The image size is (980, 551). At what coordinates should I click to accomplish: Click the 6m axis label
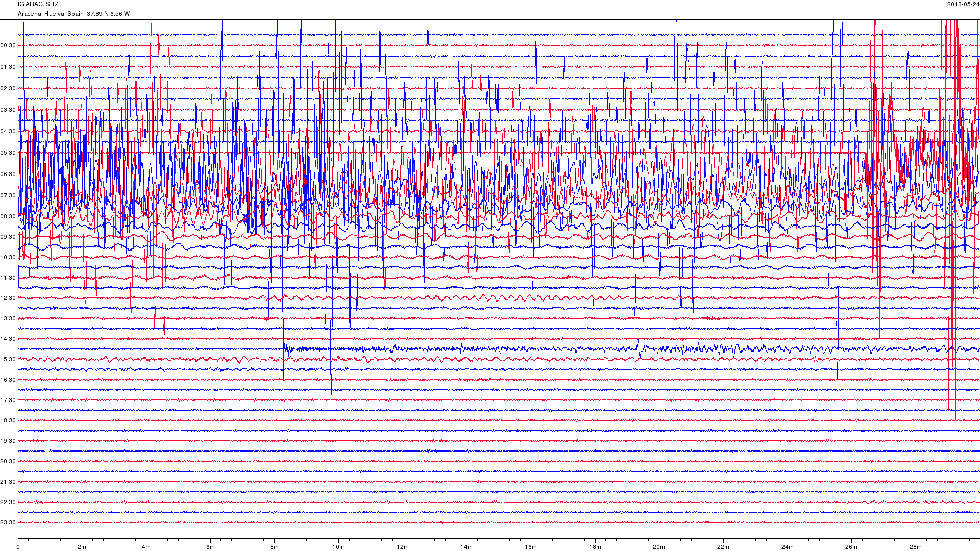pyautogui.click(x=210, y=547)
